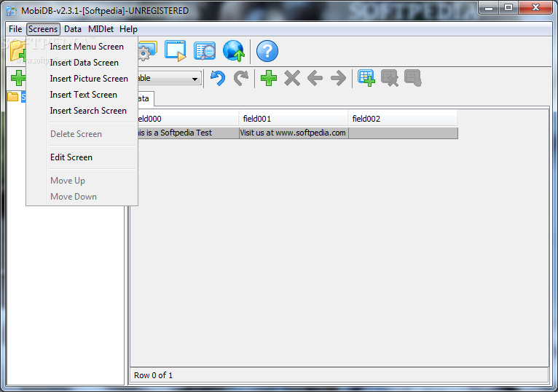Click 'Row 0 of 1' status text
Viewport: 558px width, 392px height.
click(x=154, y=375)
